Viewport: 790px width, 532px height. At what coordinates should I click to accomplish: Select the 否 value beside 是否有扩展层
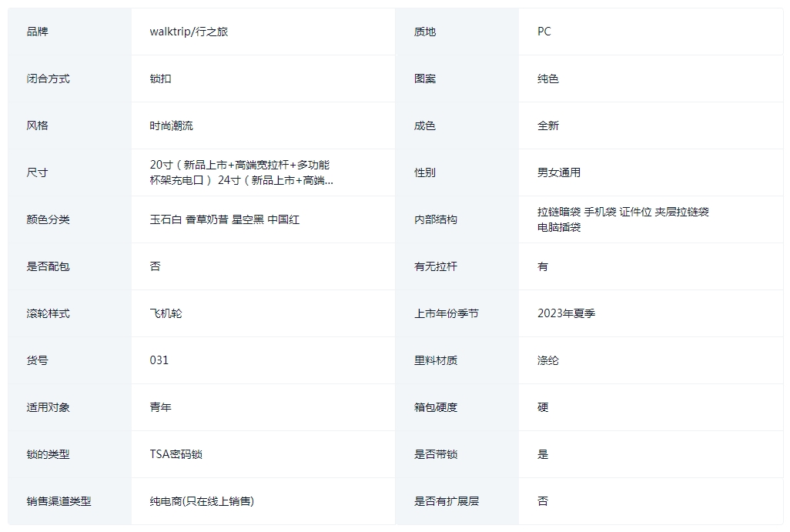543,501
